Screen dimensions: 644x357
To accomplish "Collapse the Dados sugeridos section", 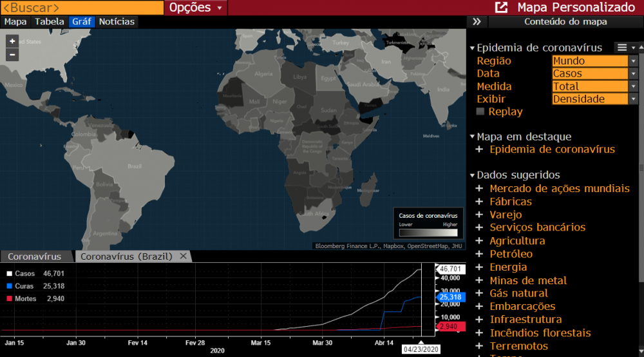I will click(x=472, y=175).
